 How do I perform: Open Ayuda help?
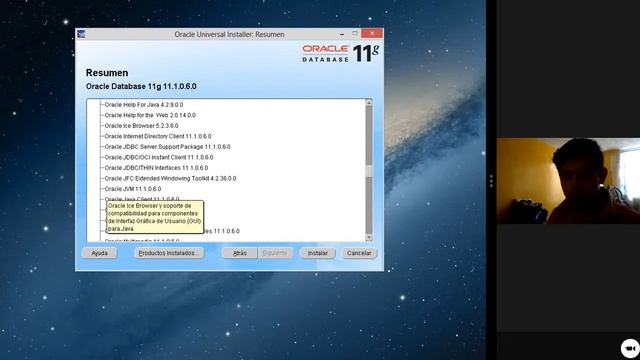click(99, 253)
